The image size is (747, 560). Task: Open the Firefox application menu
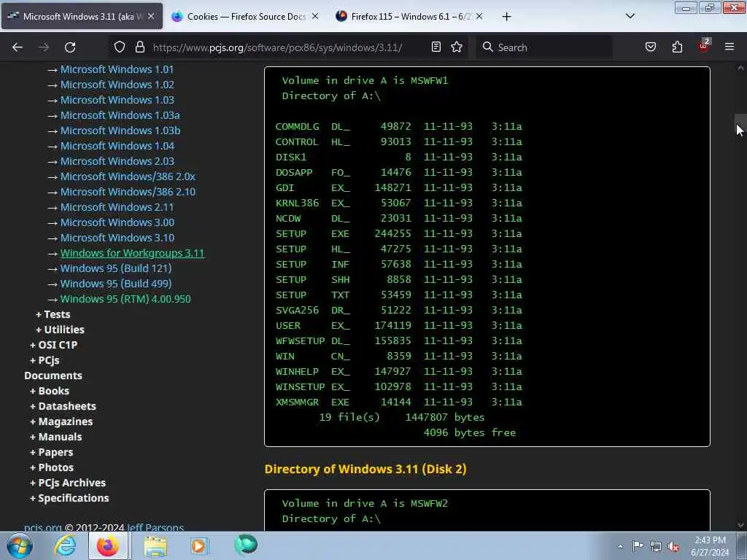coord(729,47)
